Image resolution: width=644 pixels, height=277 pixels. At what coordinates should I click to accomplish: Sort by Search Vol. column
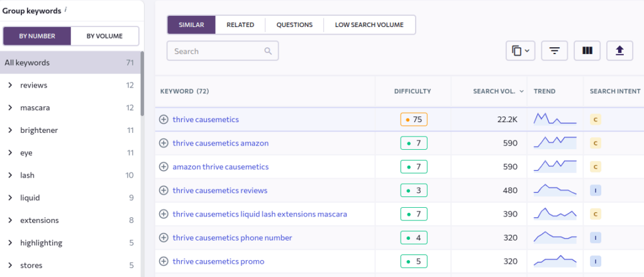pos(498,91)
